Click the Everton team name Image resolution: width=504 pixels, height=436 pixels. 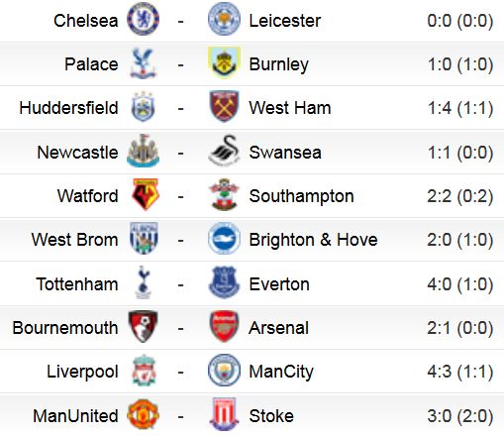[x=279, y=284]
